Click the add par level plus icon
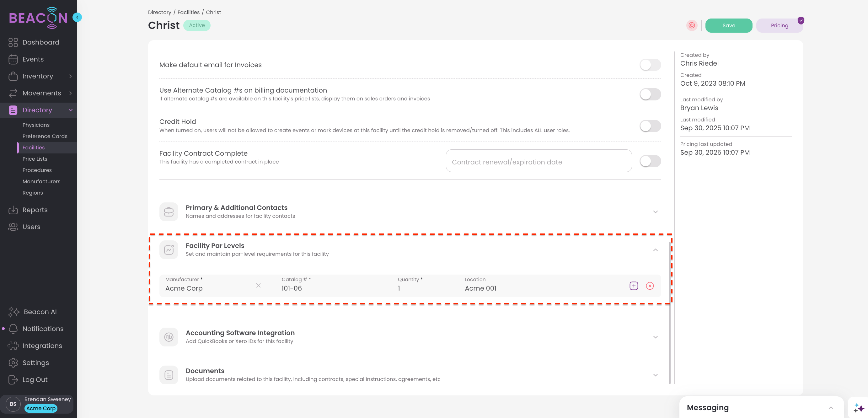This screenshot has width=868, height=418. [634, 286]
